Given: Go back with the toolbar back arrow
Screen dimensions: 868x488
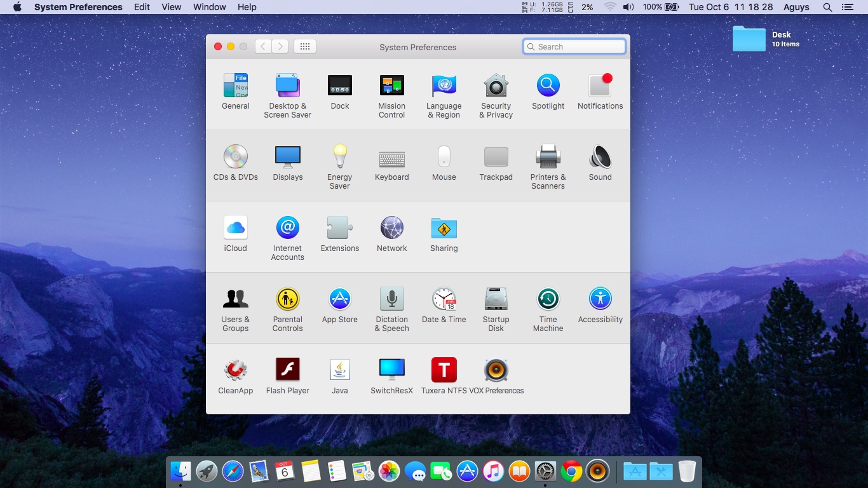Looking at the screenshot, I should (263, 46).
